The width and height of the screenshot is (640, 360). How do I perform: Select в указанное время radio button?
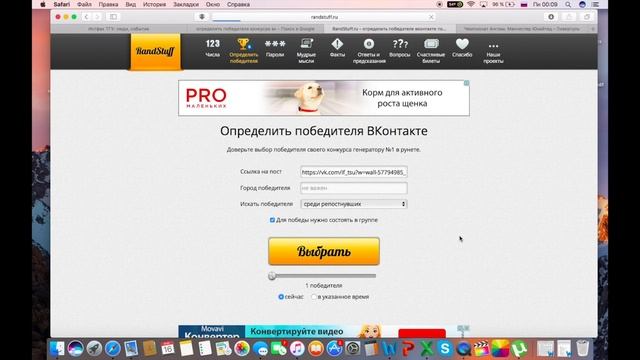(x=313, y=297)
